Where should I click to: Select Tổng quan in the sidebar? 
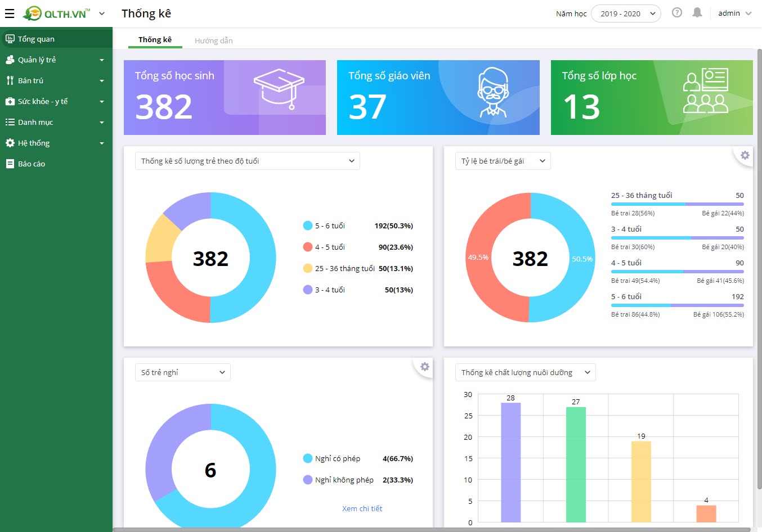tap(56, 39)
